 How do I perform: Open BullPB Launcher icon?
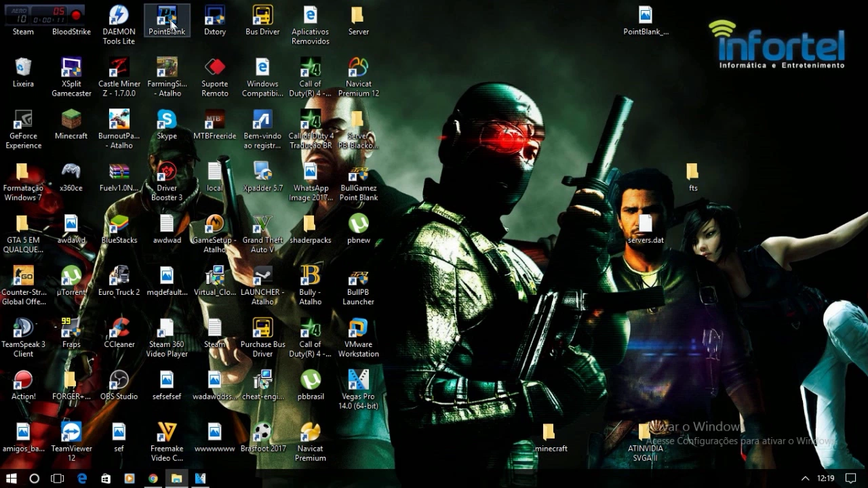(358, 286)
